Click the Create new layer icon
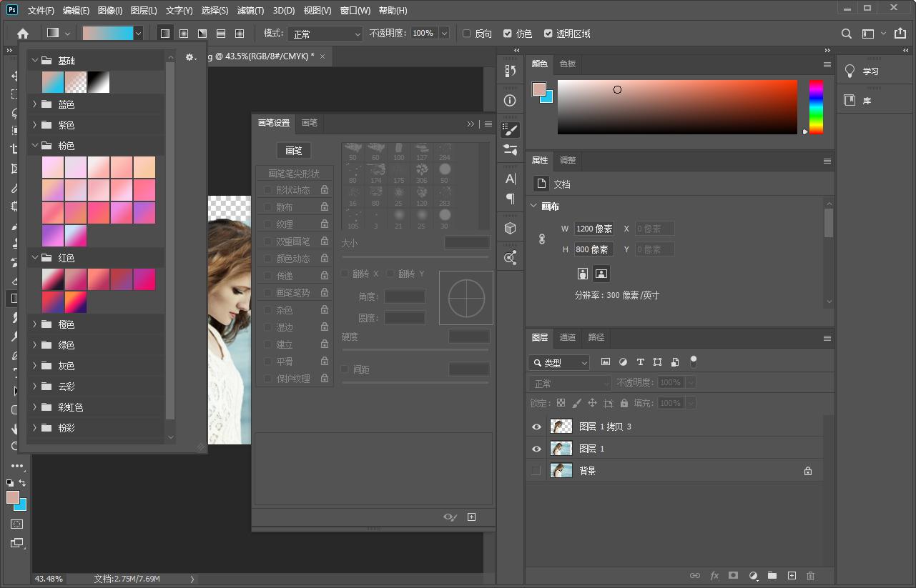 coord(791,575)
